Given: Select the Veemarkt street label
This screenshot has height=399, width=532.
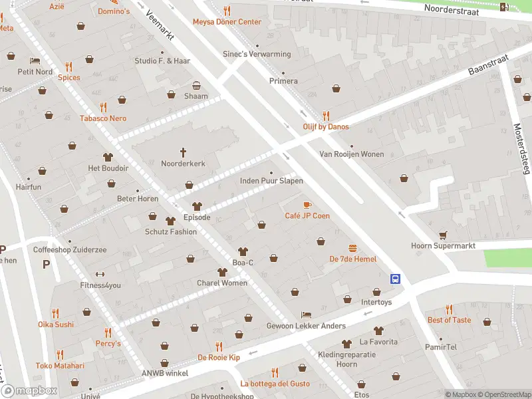Looking at the screenshot, I should coord(160,25).
